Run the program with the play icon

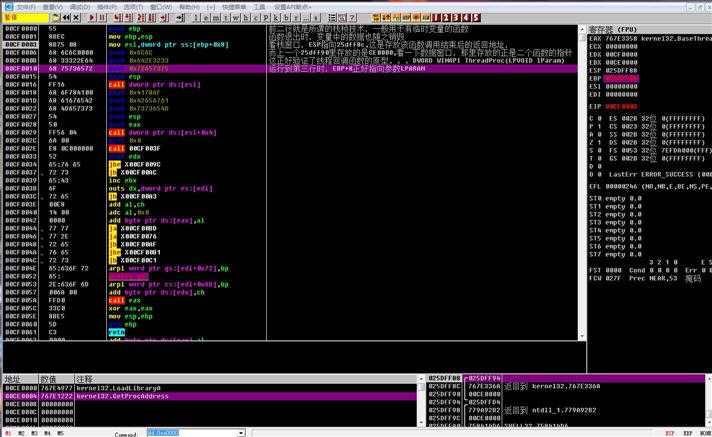tap(91, 18)
